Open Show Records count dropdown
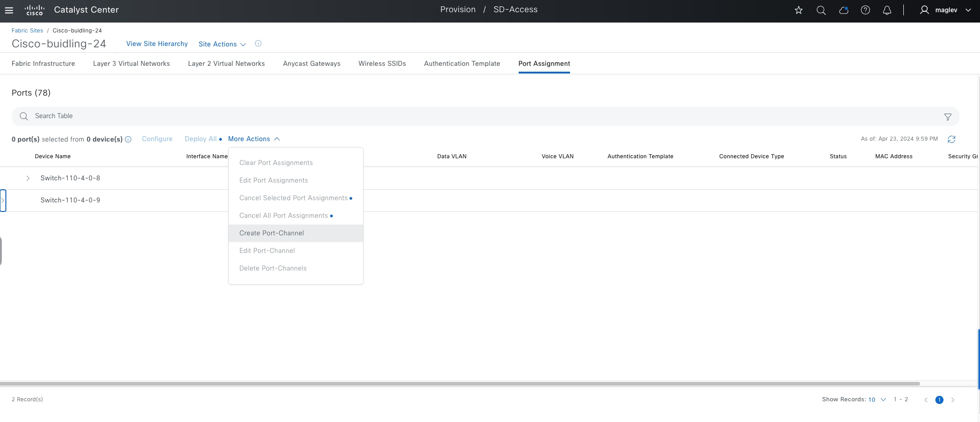 [877, 399]
